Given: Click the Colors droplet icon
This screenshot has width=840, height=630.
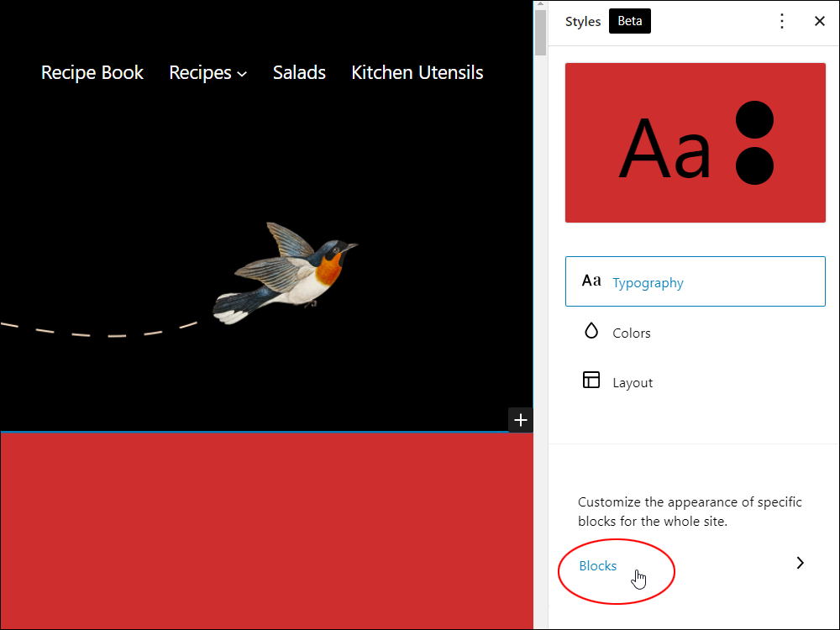Looking at the screenshot, I should pyautogui.click(x=591, y=331).
